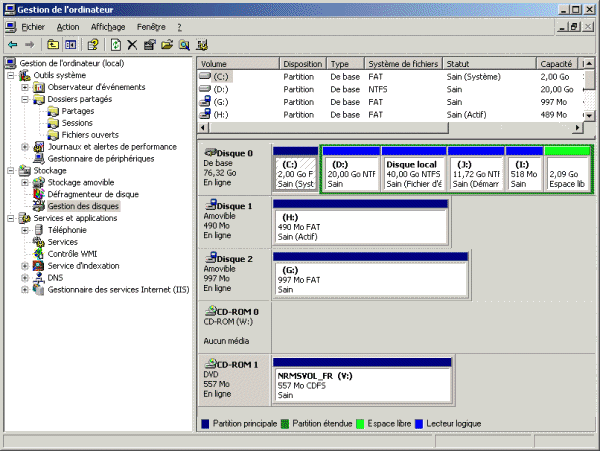Sort by the Système de fichiers column header

click(x=403, y=63)
